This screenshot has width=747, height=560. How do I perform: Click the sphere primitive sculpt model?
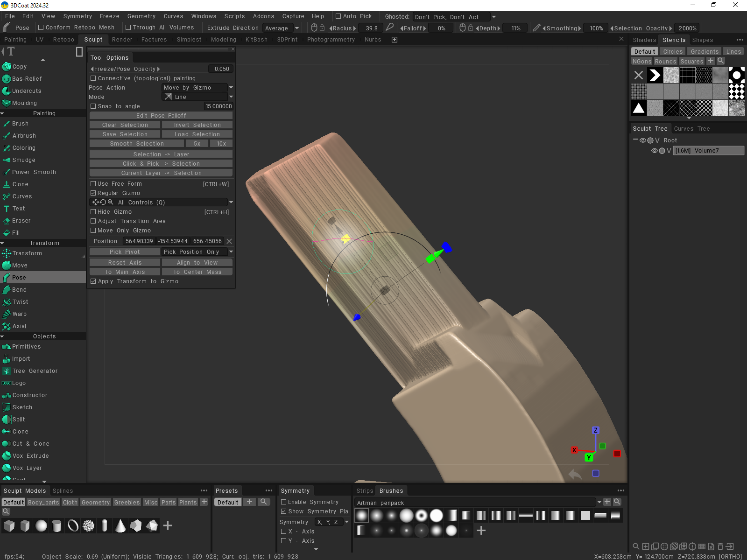tap(41, 526)
